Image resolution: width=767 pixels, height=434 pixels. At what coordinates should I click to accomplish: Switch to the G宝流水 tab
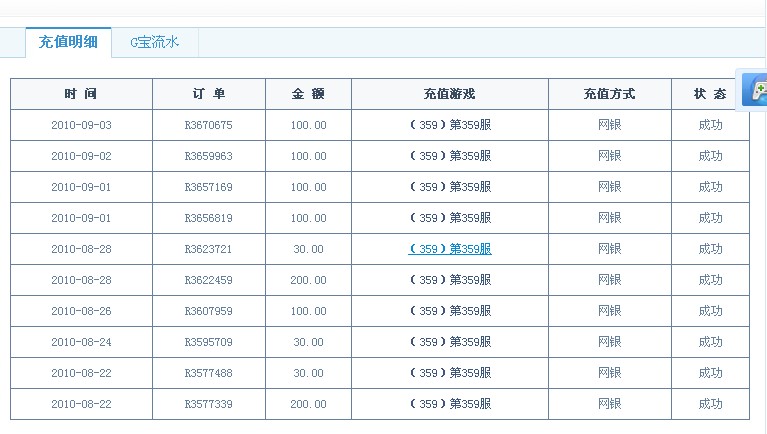(x=155, y=42)
